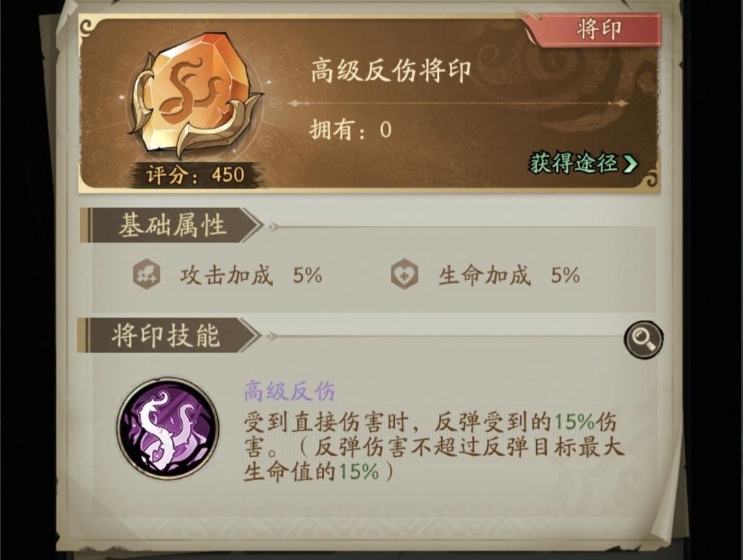Click the 拥有：0 owned count
This screenshot has width=743, height=560.
351,129
